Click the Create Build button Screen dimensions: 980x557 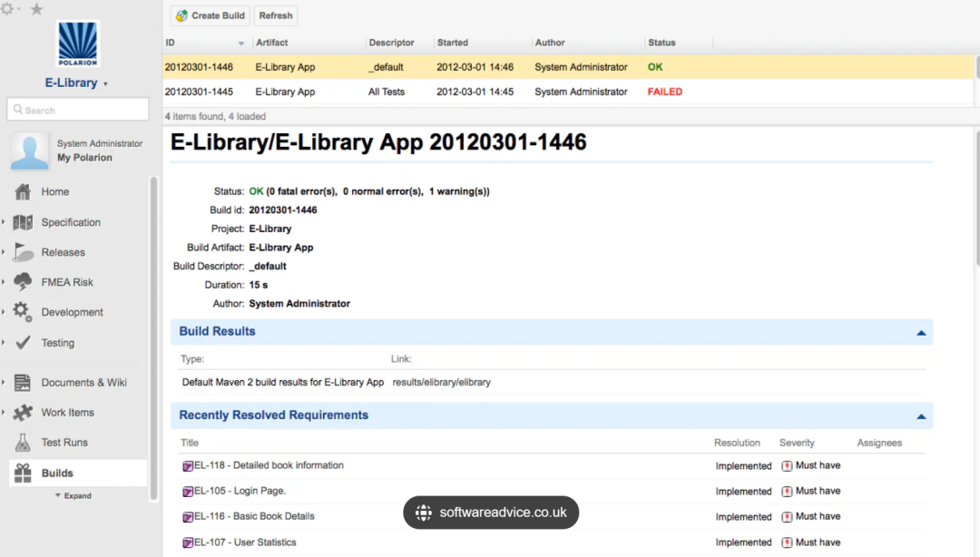click(x=211, y=15)
